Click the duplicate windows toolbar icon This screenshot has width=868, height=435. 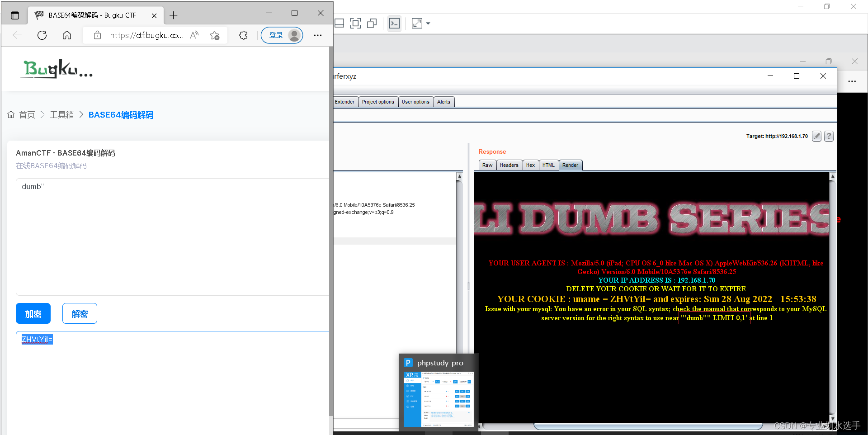[x=372, y=24]
